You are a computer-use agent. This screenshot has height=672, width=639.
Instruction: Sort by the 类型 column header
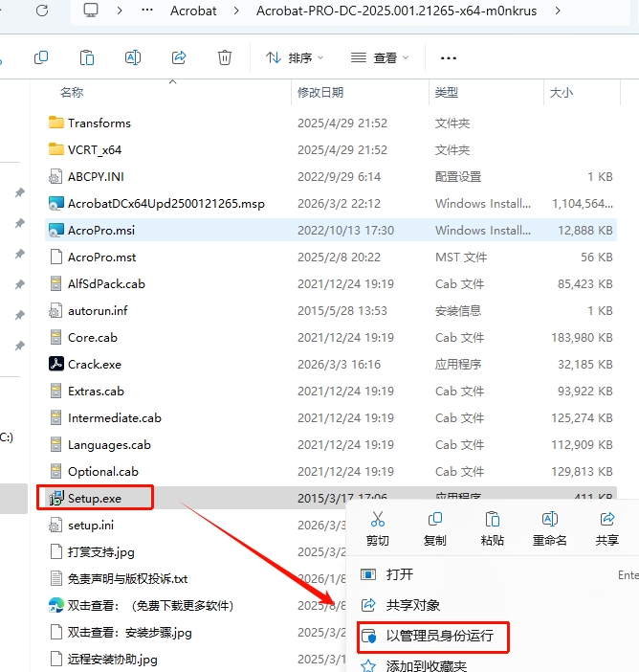(x=447, y=92)
